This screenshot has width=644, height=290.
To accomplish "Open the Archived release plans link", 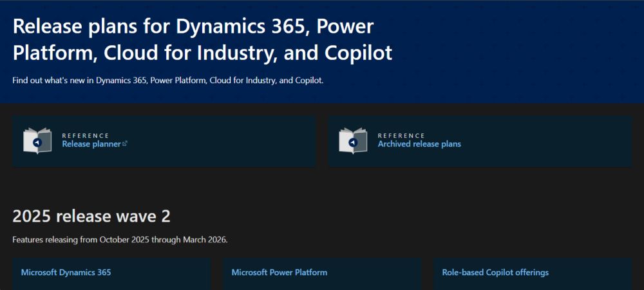I will click(419, 144).
